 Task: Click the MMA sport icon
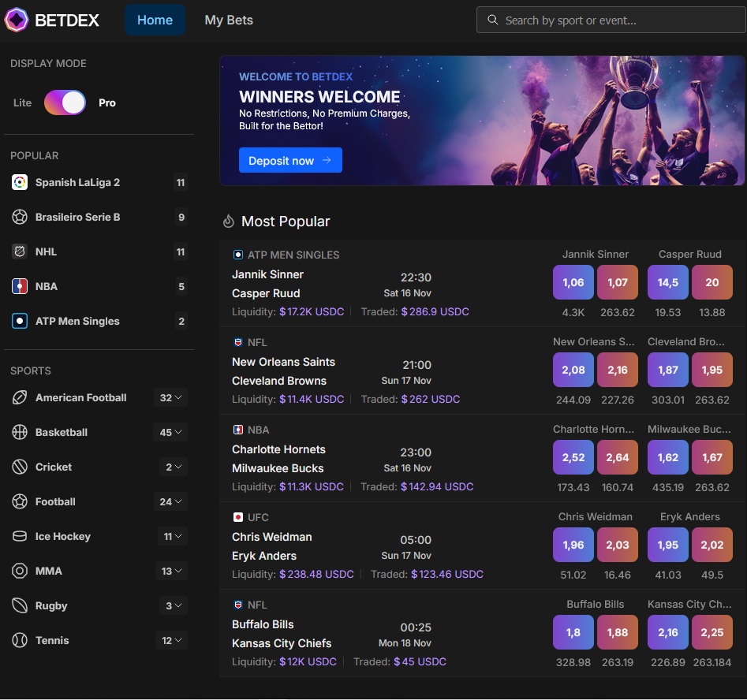coord(20,571)
